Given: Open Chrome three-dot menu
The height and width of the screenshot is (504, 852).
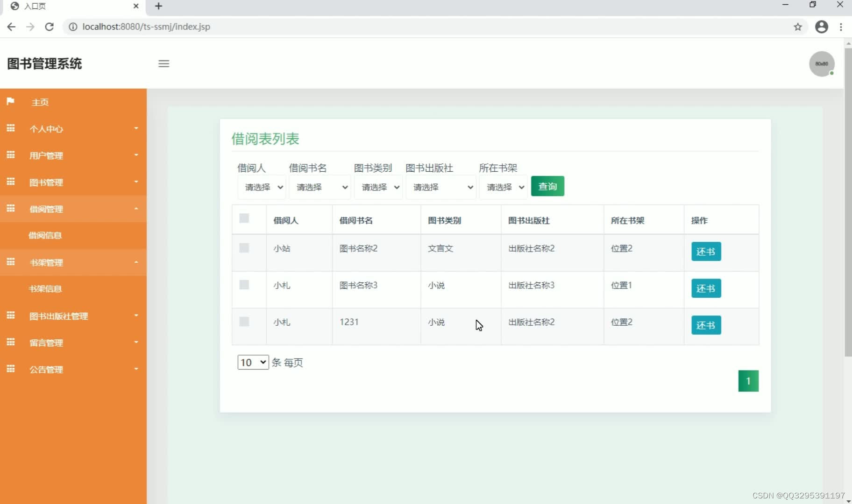Looking at the screenshot, I should pyautogui.click(x=841, y=27).
